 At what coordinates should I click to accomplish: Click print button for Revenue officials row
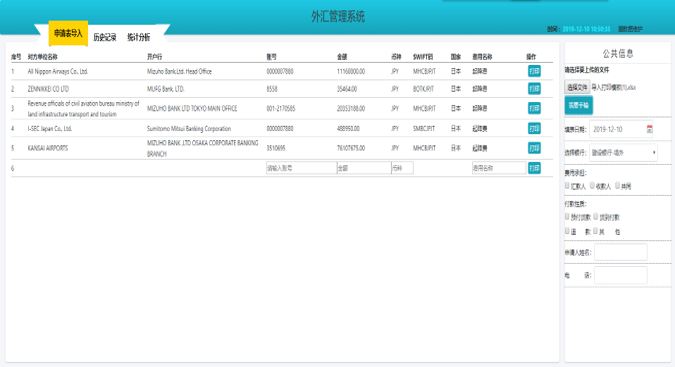pyautogui.click(x=534, y=108)
